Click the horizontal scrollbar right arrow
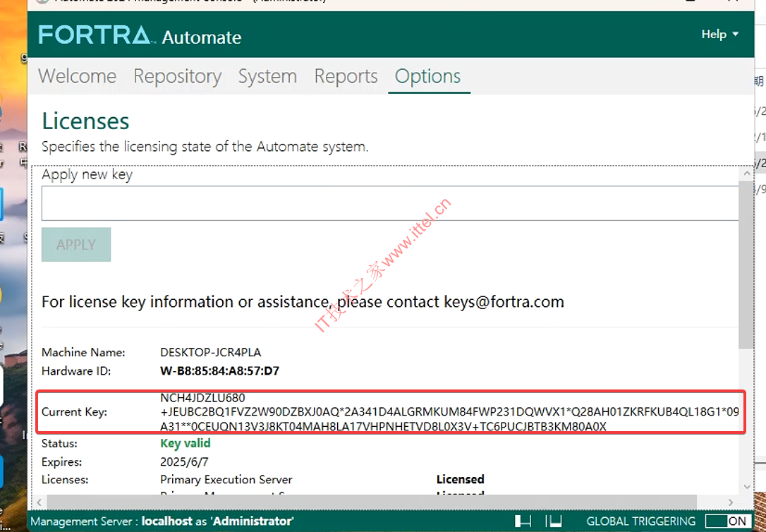This screenshot has width=766, height=532. coord(731,502)
